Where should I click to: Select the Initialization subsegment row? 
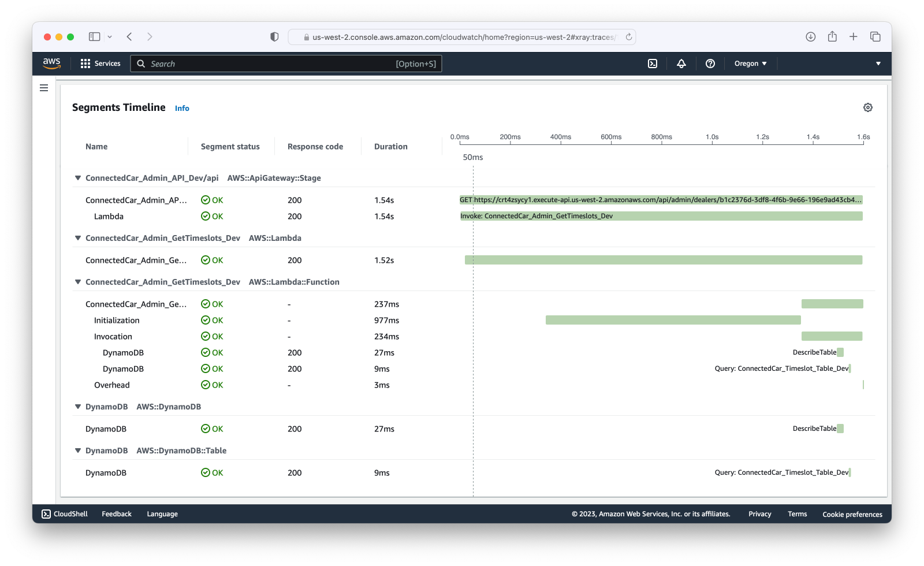117,320
